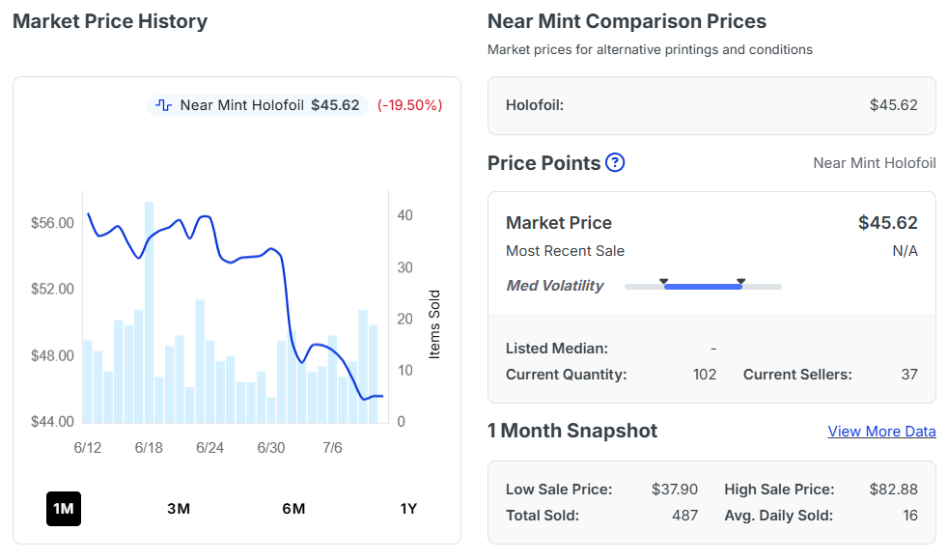Click the Price Points help question-mark icon
948x560 pixels.
point(615,162)
